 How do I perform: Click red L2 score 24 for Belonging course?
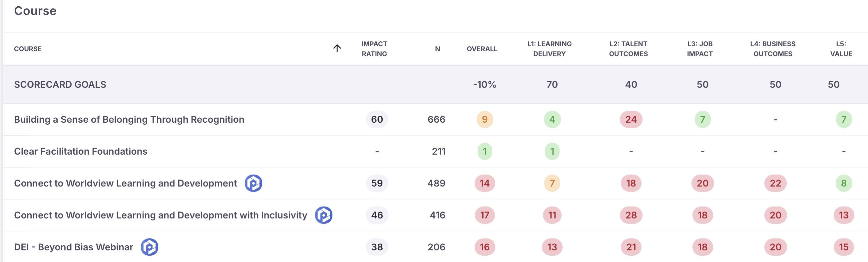coord(631,119)
